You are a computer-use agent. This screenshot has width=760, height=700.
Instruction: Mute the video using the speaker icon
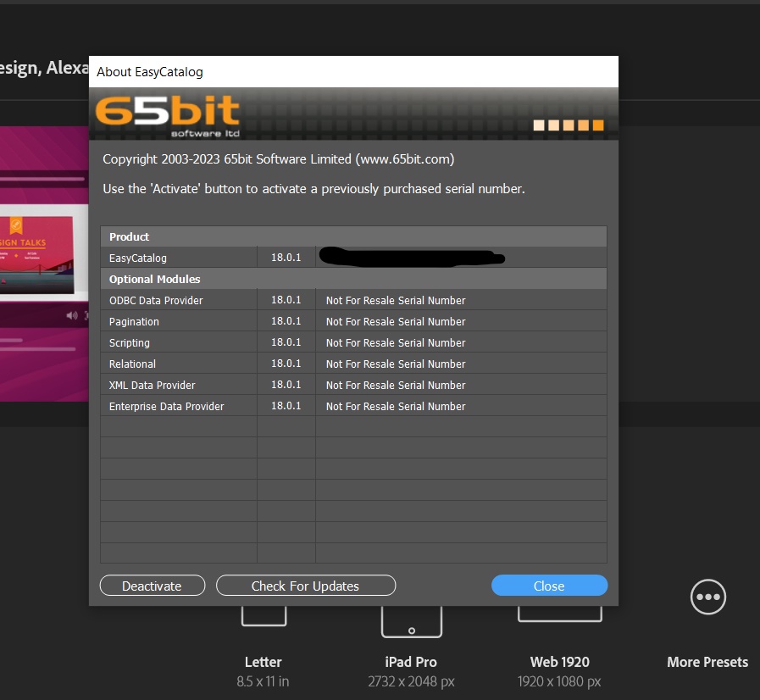click(x=70, y=314)
